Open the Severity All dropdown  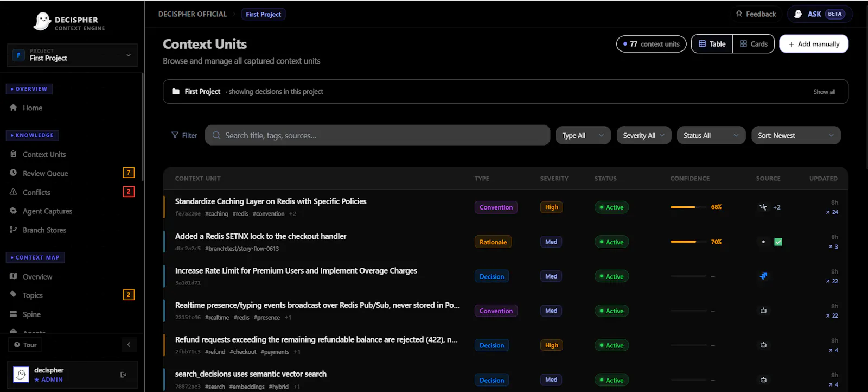tap(644, 135)
